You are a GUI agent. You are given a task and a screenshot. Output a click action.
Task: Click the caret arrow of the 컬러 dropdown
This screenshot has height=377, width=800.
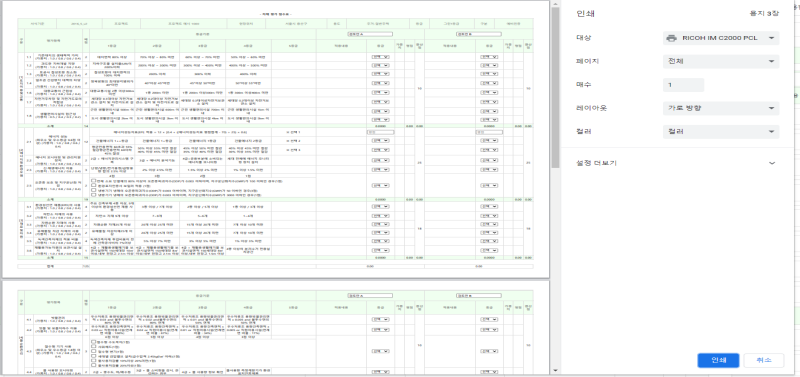(x=770, y=131)
